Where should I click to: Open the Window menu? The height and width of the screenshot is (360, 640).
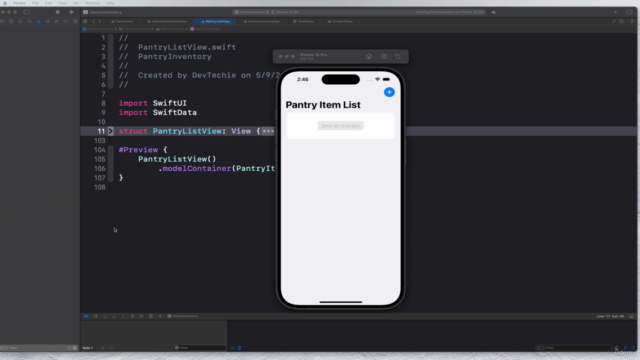tap(93, 3)
